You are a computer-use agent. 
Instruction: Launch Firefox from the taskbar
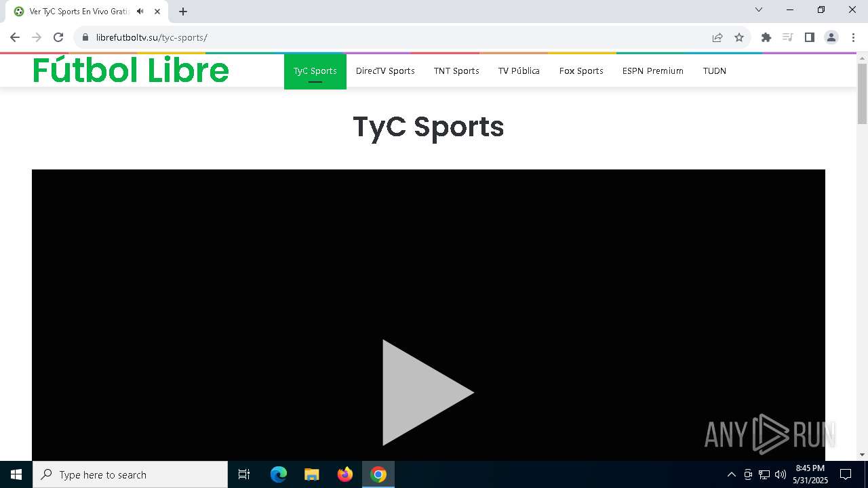pos(345,474)
